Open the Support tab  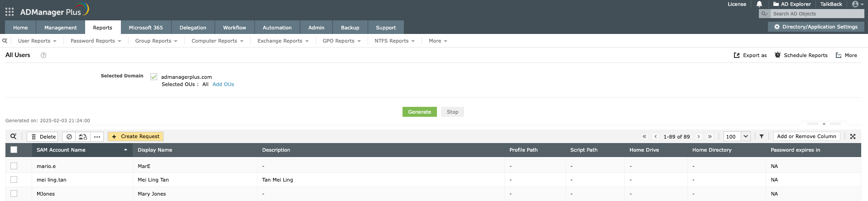pos(386,27)
